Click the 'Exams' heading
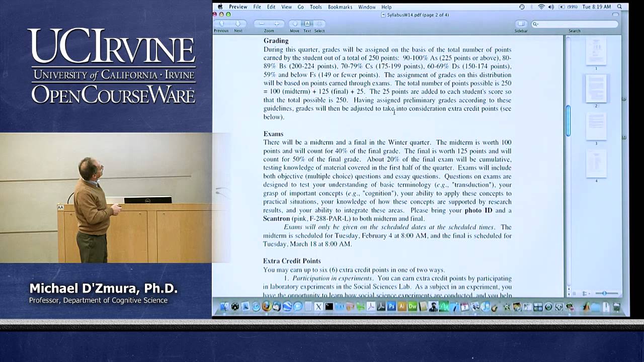The image size is (644, 362). [273, 134]
